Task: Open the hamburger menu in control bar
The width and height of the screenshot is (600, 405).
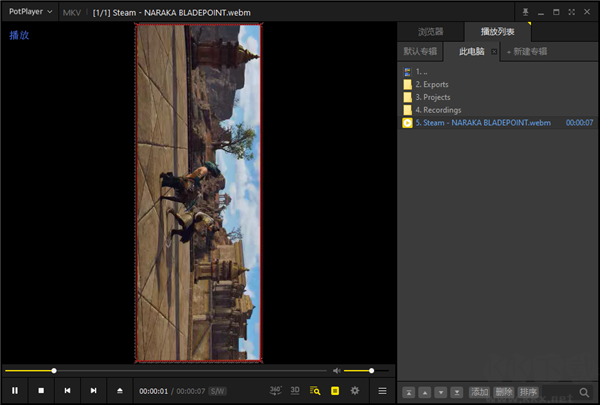Action: (382, 390)
